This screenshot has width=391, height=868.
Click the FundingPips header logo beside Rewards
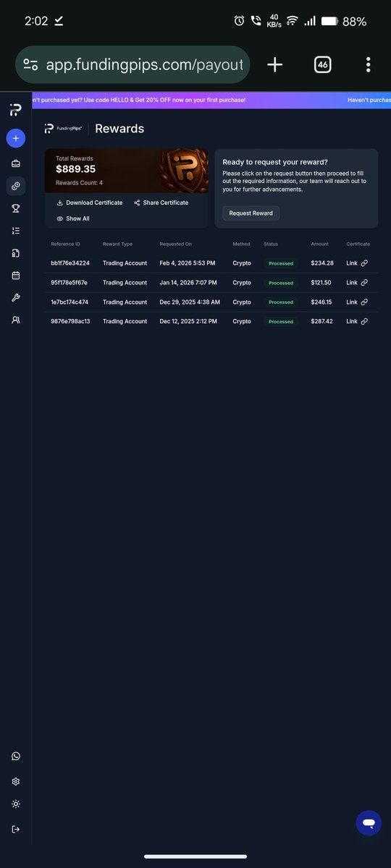pos(63,129)
